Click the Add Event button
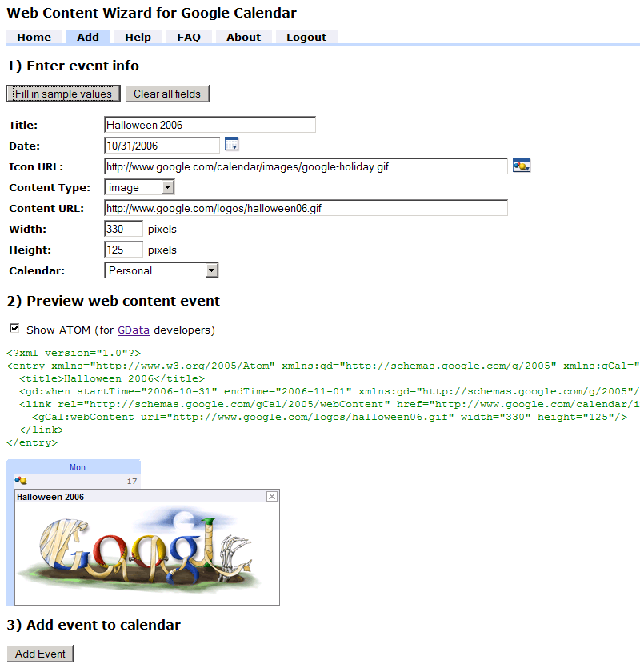This screenshot has width=640, height=672. pos(40,654)
